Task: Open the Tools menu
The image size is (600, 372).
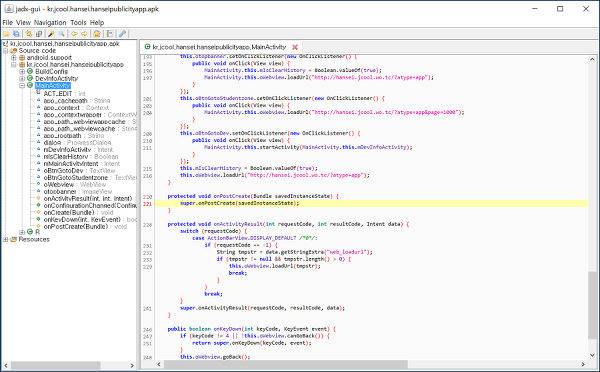Action: [x=78, y=23]
